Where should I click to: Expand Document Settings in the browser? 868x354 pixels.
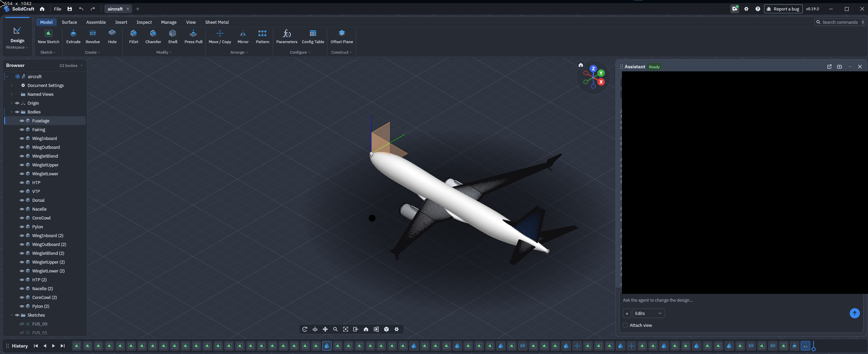point(12,85)
